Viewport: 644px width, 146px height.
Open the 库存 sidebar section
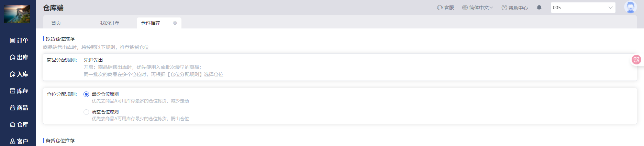[19, 91]
